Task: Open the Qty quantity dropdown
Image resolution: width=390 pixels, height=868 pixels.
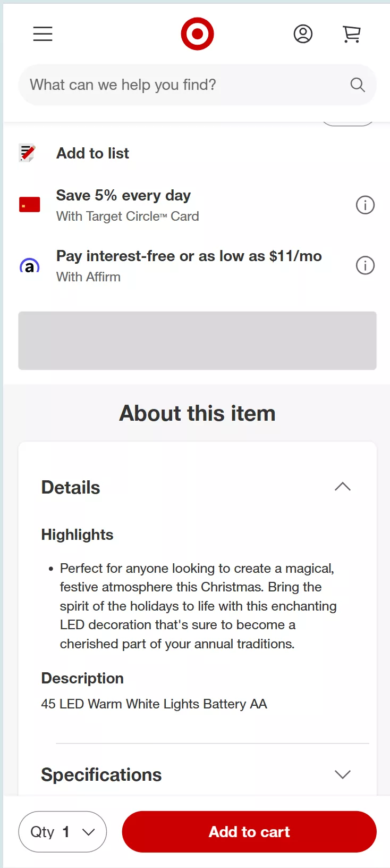Action: pyautogui.click(x=63, y=831)
